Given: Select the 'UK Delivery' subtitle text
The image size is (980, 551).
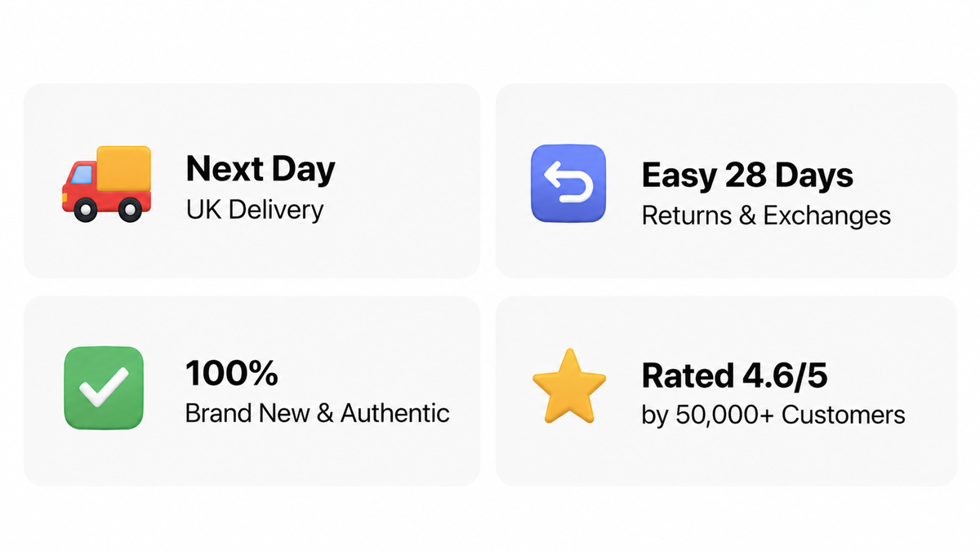Looking at the screenshot, I should point(255,210).
